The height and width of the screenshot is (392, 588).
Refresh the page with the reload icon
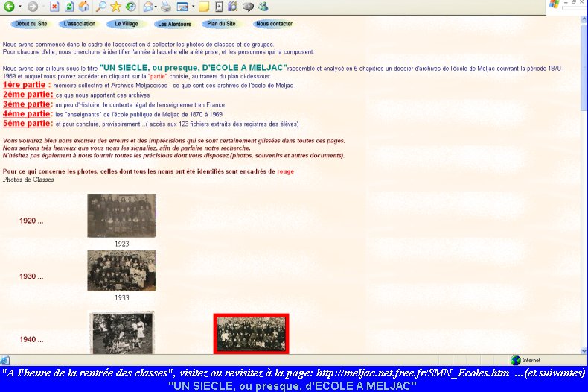coord(69,7)
